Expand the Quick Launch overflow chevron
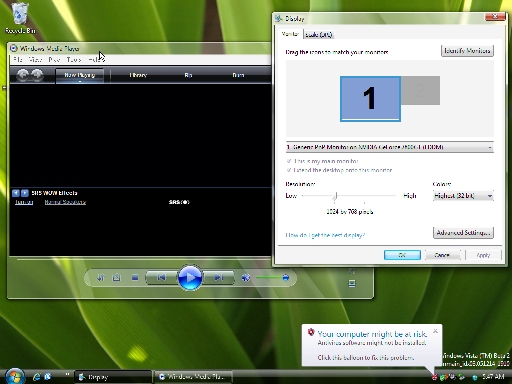This screenshot has height=384, width=512. 67,374
